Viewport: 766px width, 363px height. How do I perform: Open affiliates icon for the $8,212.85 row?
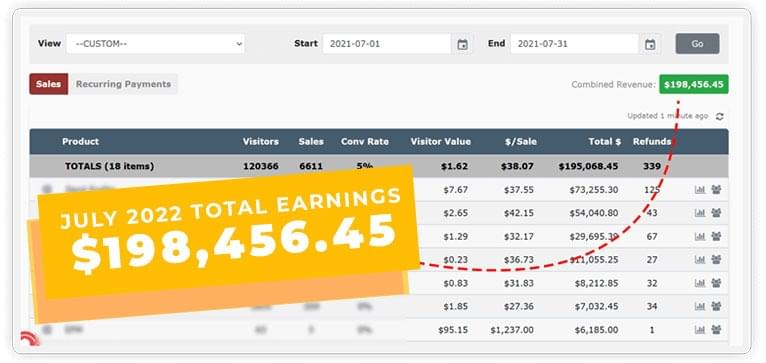[x=716, y=283]
